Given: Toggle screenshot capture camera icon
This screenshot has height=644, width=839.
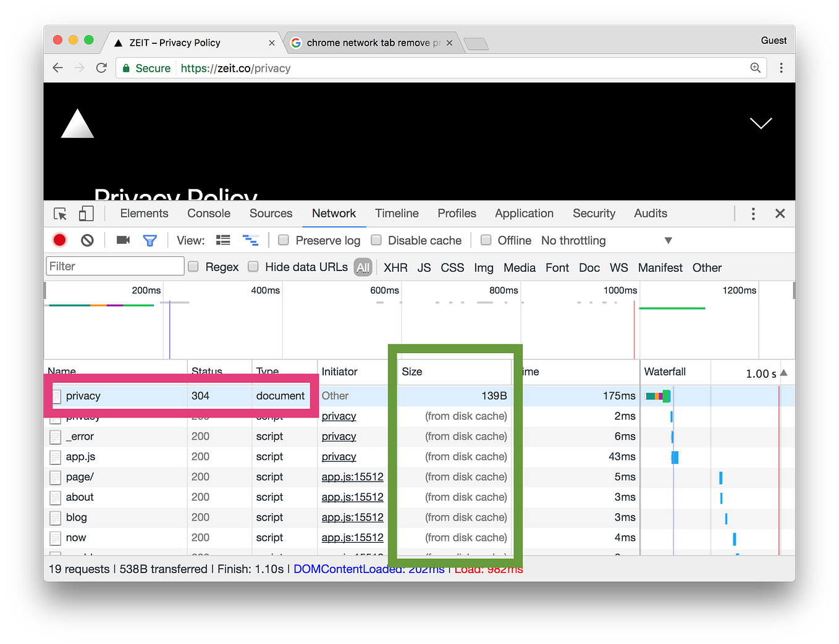Looking at the screenshot, I should tap(123, 240).
